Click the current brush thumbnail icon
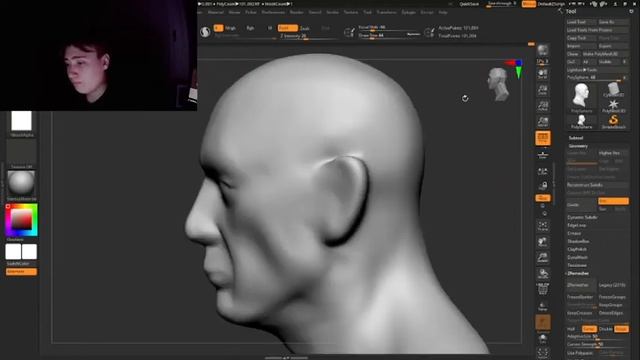Viewport: 640px width, 360px height. [x=205, y=32]
